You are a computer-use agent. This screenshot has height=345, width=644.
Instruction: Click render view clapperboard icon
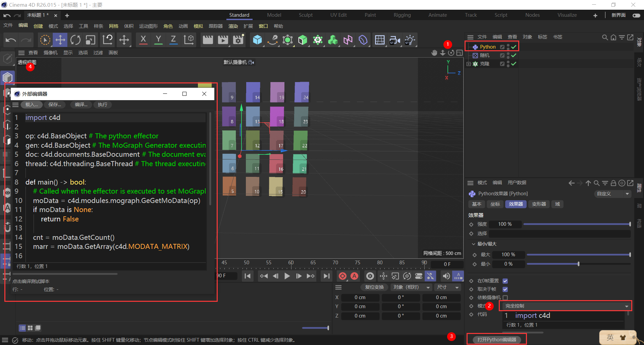208,40
